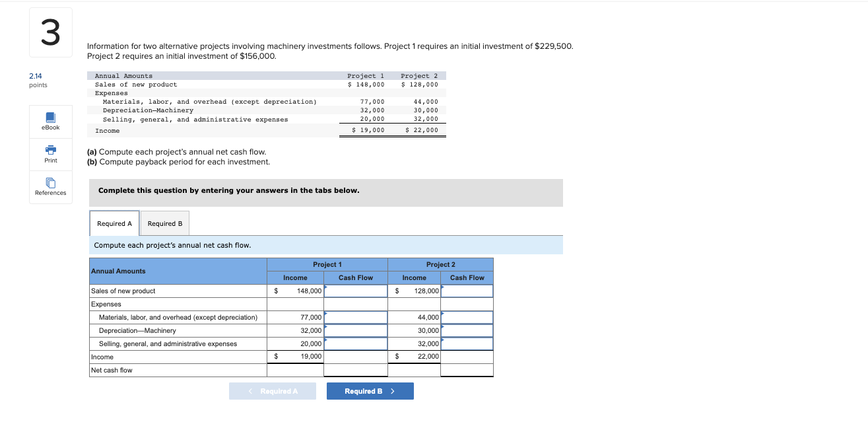Image resolution: width=868 pixels, height=432 pixels.
Task: Click Project 1 Net cash flow cell
Action: (x=355, y=370)
